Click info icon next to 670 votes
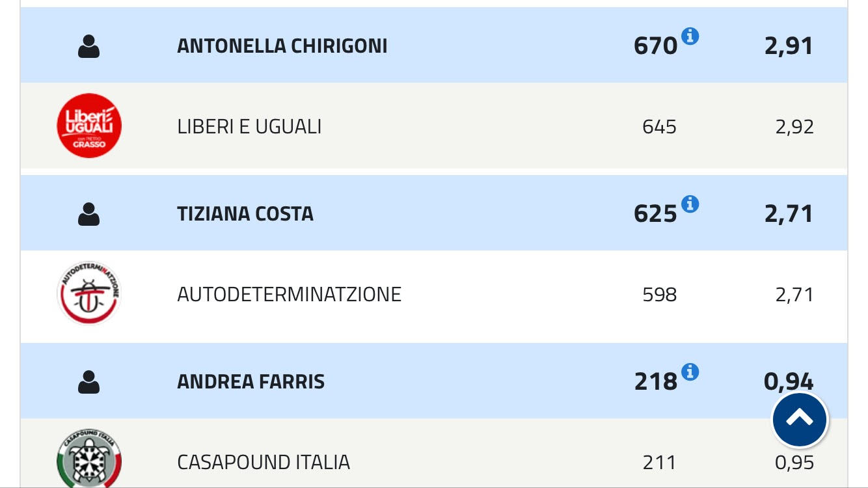This screenshot has width=868, height=488. tap(690, 36)
